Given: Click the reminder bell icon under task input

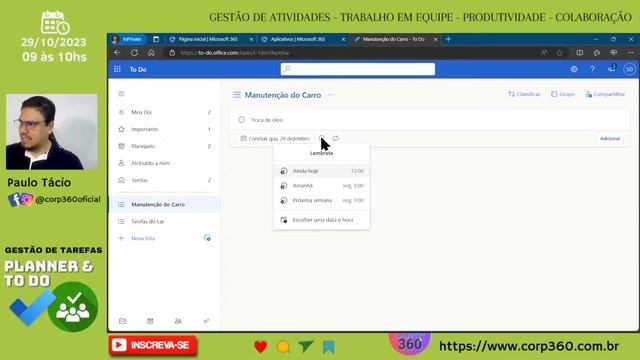Looking at the screenshot, I should [321, 138].
